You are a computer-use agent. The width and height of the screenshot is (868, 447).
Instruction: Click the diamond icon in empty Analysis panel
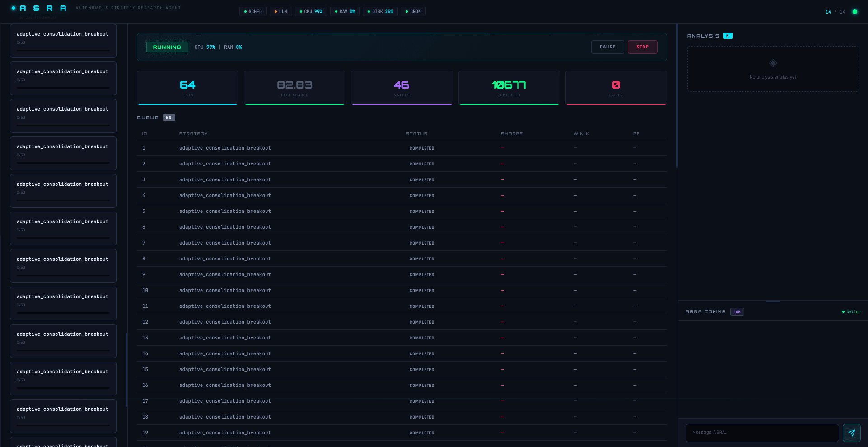pyautogui.click(x=773, y=63)
